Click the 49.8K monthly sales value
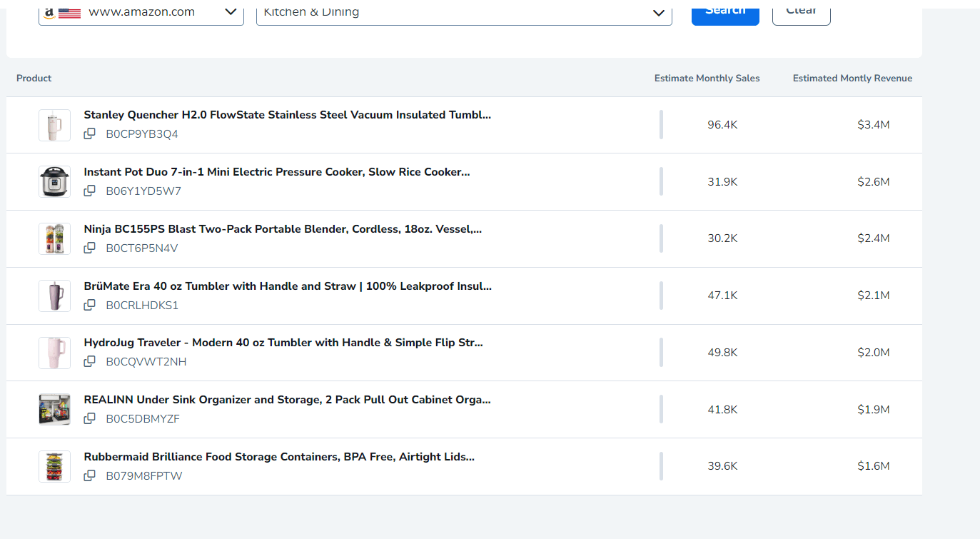Viewport: 980px width, 539px height. point(722,353)
